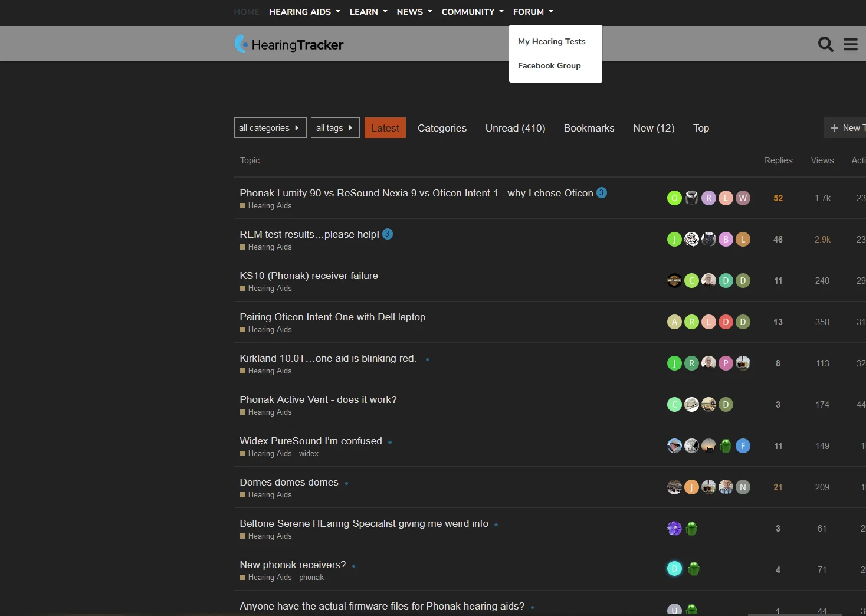The image size is (866, 616).
Task: Open 'Phonak Active Vent - does it work?' topic
Action: tap(319, 399)
